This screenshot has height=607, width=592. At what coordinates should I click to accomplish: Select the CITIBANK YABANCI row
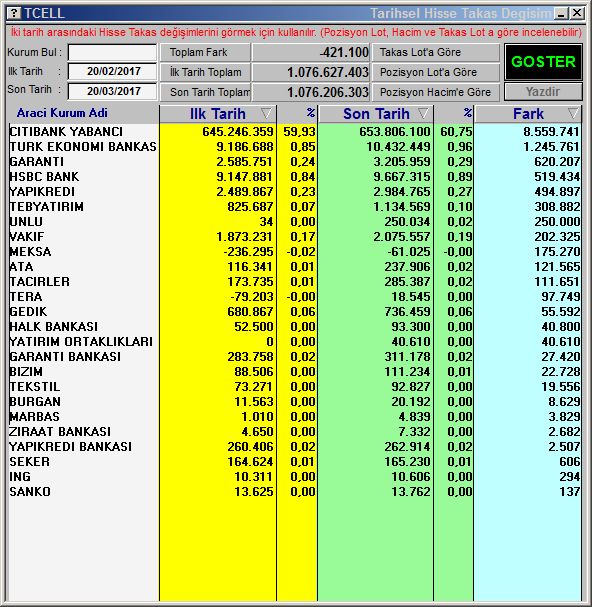tap(295, 132)
